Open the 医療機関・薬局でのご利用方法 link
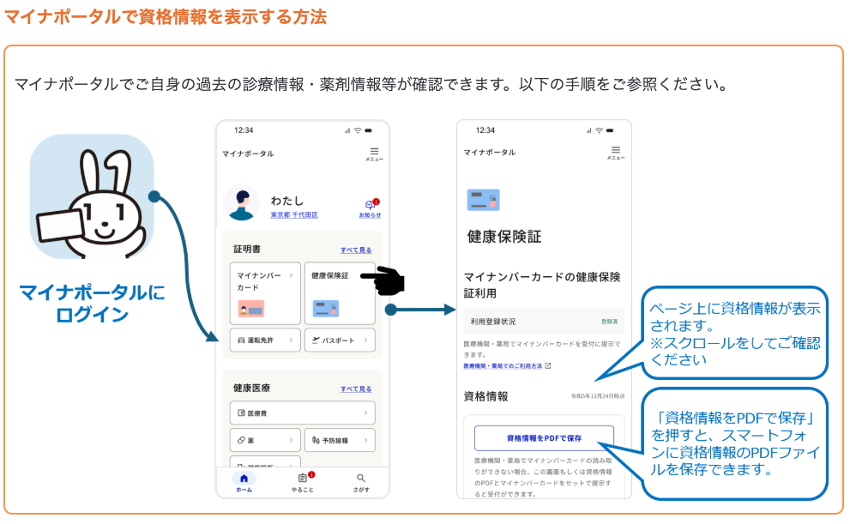This screenshot has width=850, height=524. (503, 366)
